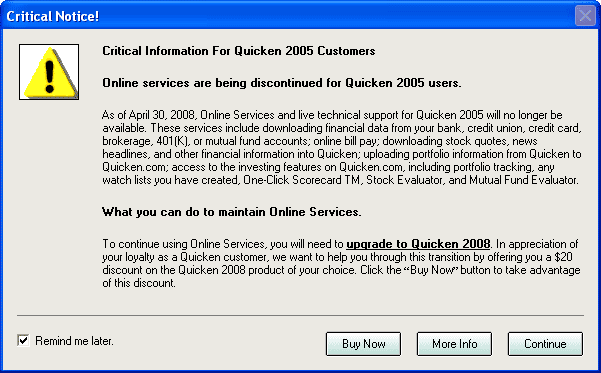
Task: Click the 'To continue using Online Services' sentence
Action: point(184,244)
